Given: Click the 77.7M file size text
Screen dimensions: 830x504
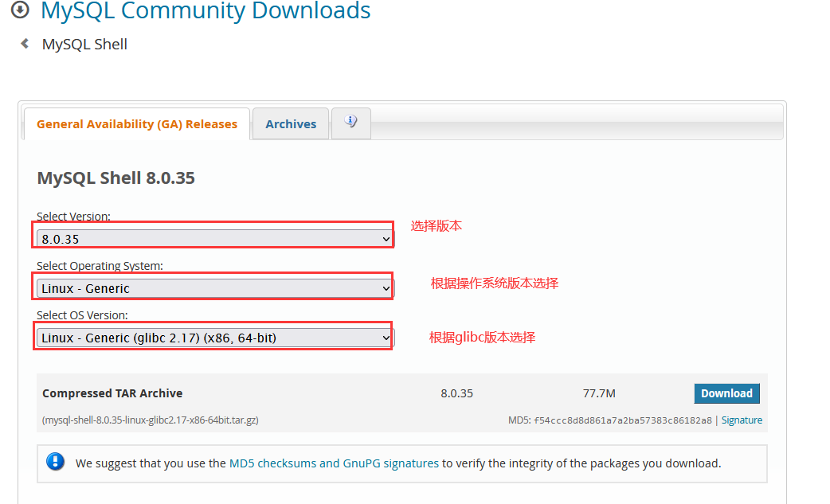Looking at the screenshot, I should (599, 393).
